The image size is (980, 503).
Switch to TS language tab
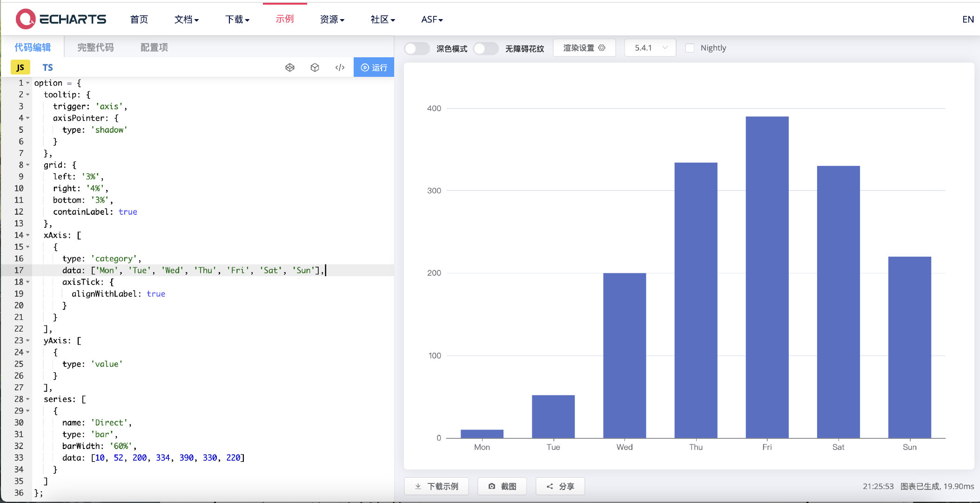(47, 68)
